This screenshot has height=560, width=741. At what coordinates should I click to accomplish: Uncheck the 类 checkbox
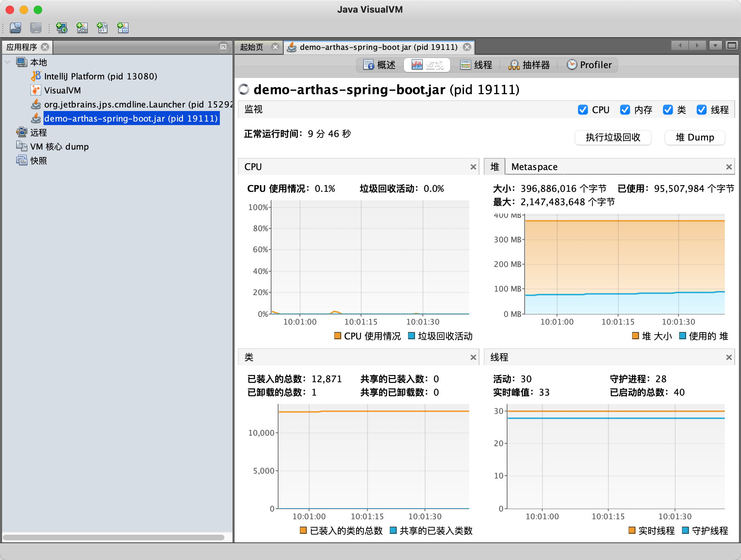coord(668,110)
